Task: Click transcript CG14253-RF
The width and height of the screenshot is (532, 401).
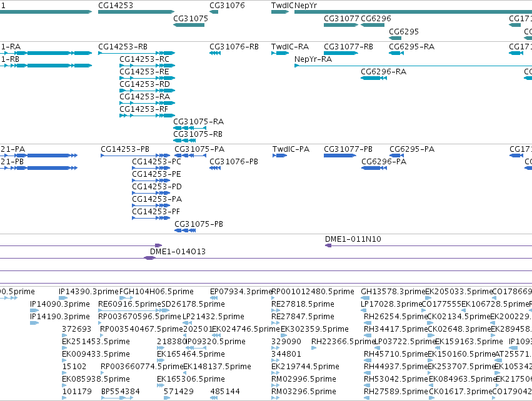Action: [144, 109]
